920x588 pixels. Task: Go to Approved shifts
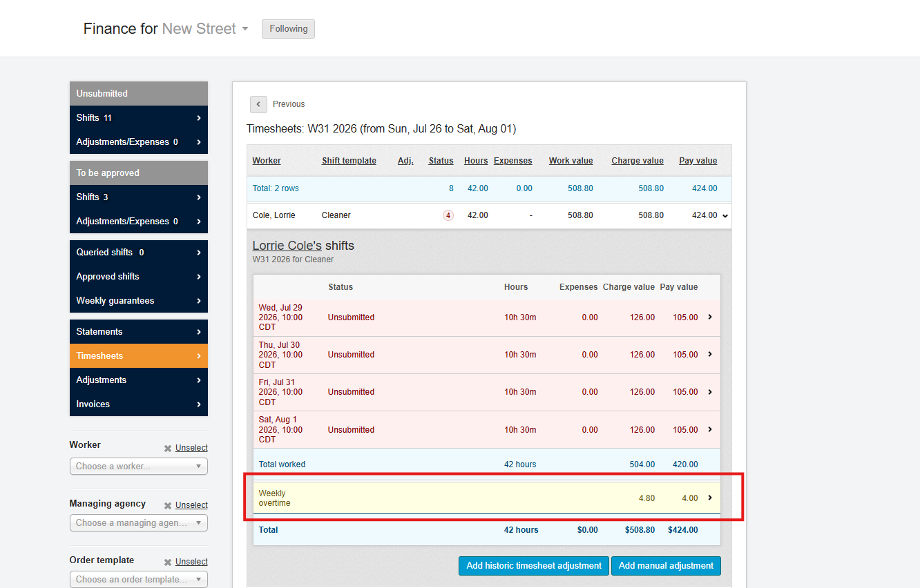click(x=139, y=277)
